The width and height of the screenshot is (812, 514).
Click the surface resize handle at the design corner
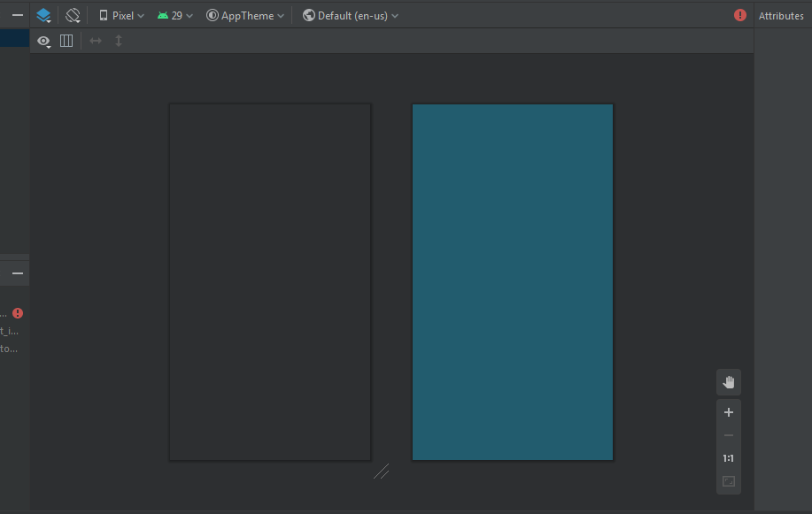coord(381,471)
